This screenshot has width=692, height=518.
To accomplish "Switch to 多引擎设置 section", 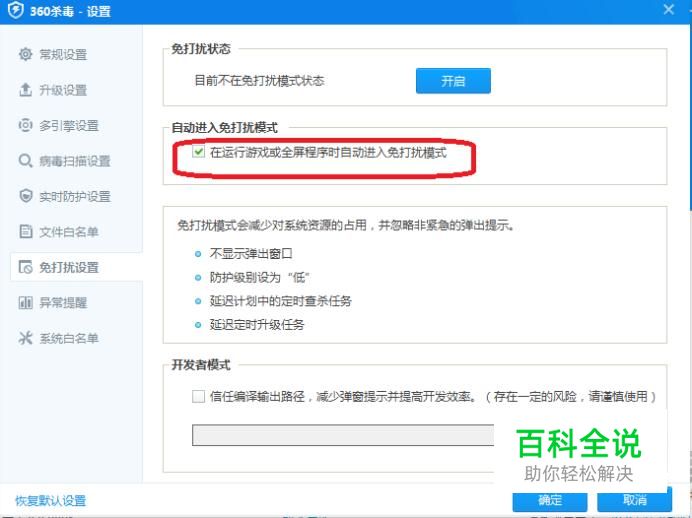I will coord(68,126).
